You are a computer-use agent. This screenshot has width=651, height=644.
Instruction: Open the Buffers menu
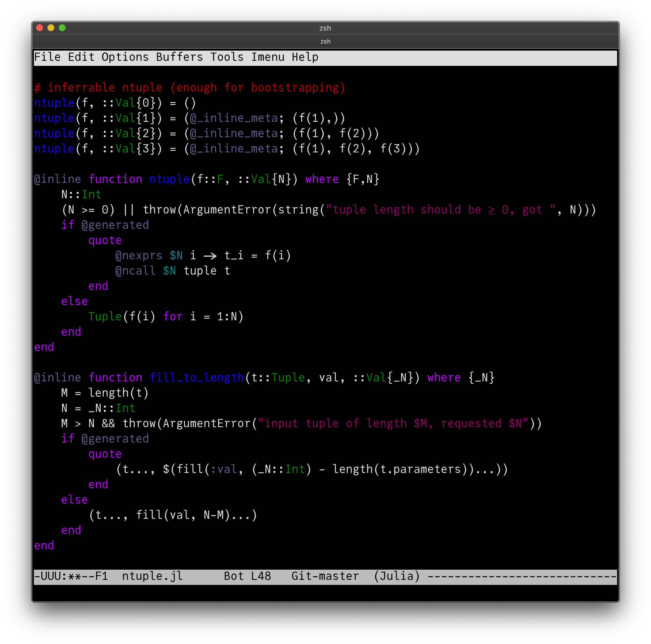click(180, 57)
